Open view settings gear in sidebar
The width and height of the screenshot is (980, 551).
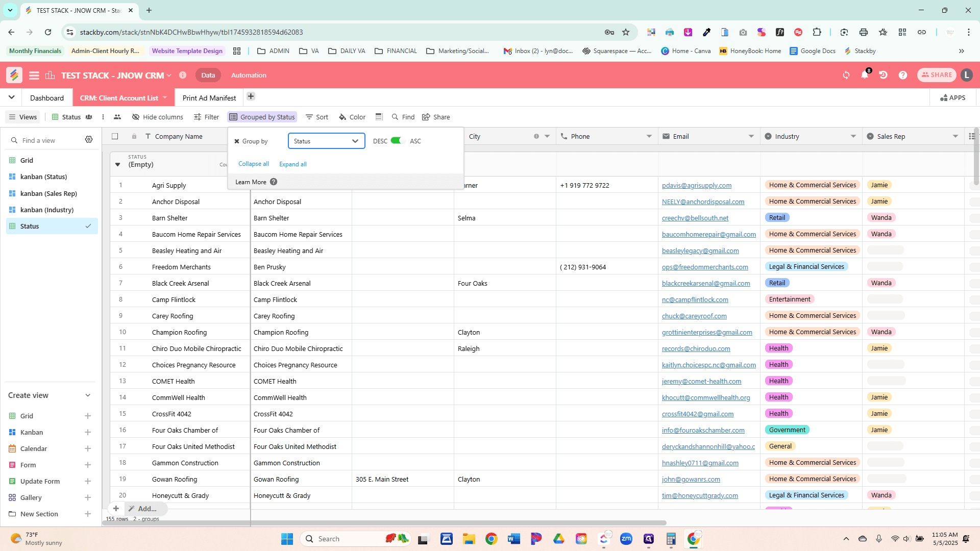pos(89,140)
